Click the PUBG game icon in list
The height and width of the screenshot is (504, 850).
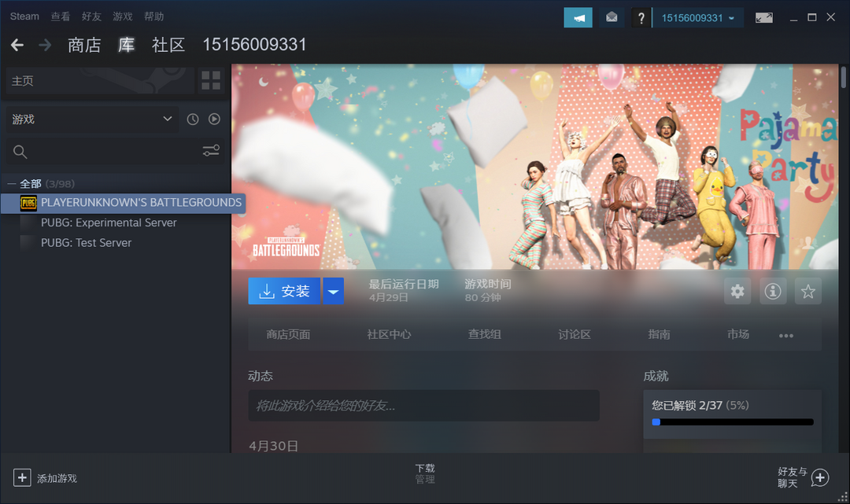coord(28,203)
